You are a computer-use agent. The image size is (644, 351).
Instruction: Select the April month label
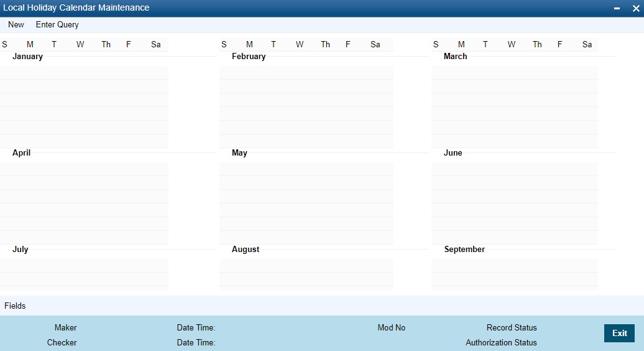[x=21, y=153]
